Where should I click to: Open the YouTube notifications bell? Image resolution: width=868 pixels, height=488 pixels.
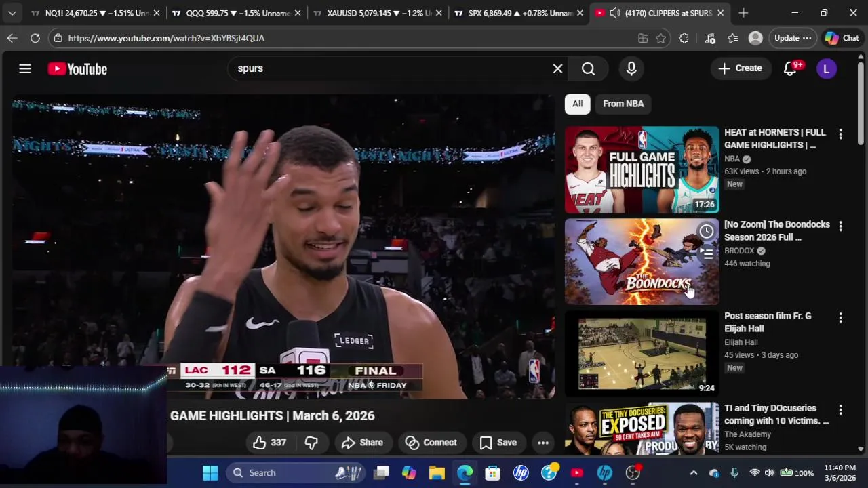click(x=790, y=68)
